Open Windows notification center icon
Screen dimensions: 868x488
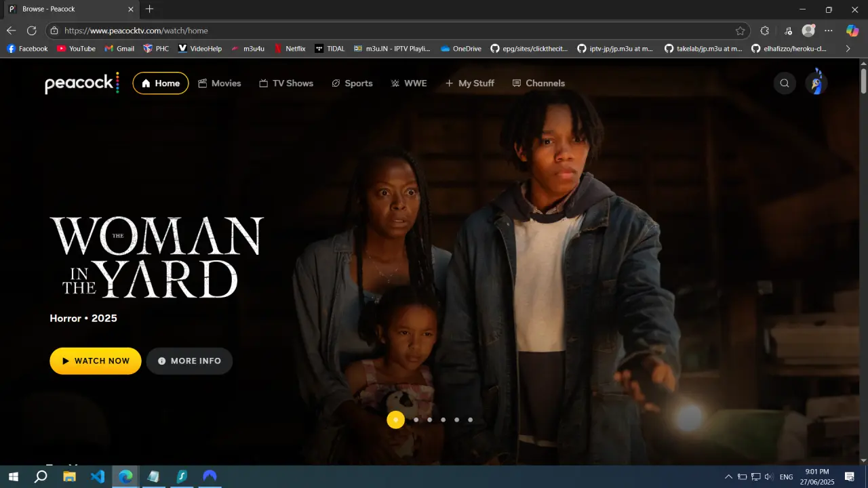pyautogui.click(x=849, y=477)
